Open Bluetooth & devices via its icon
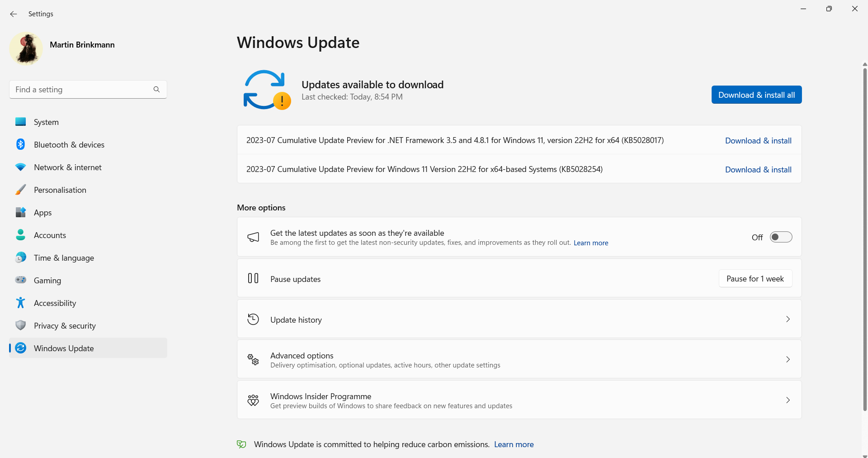The width and height of the screenshot is (868, 458). click(x=20, y=144)
